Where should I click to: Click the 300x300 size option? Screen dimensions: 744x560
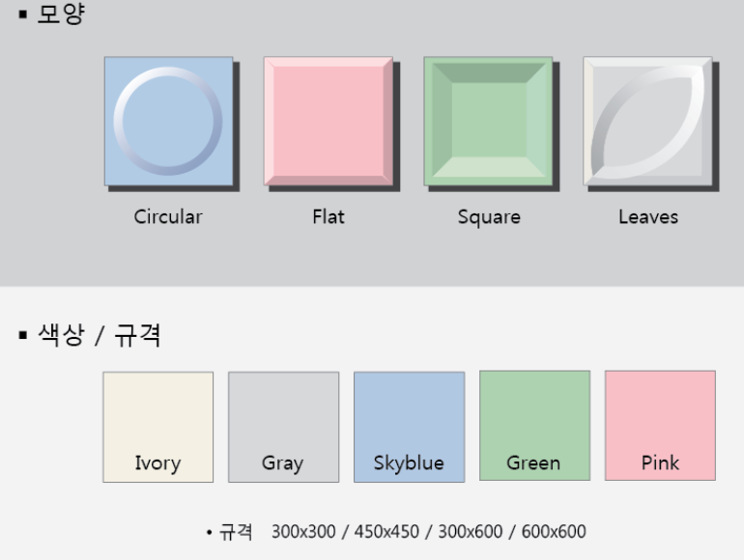coord(303,532)
